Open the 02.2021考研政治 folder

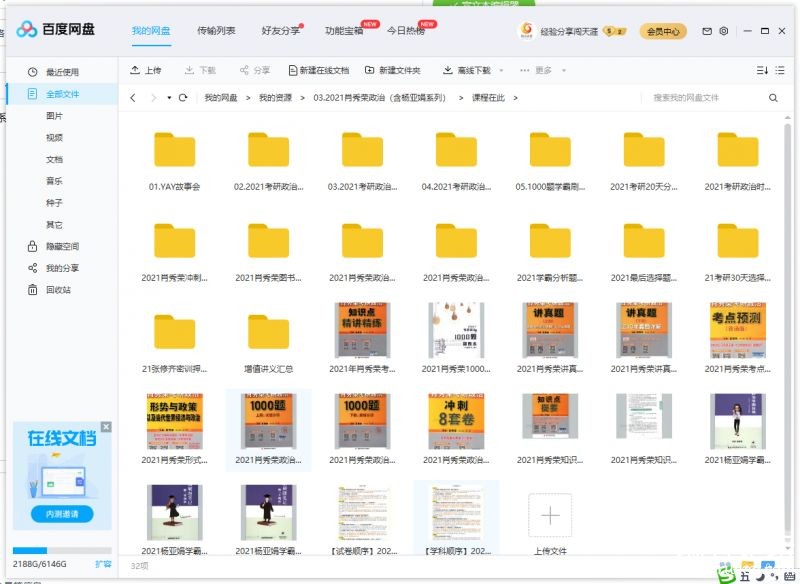[x=268, y=150]
